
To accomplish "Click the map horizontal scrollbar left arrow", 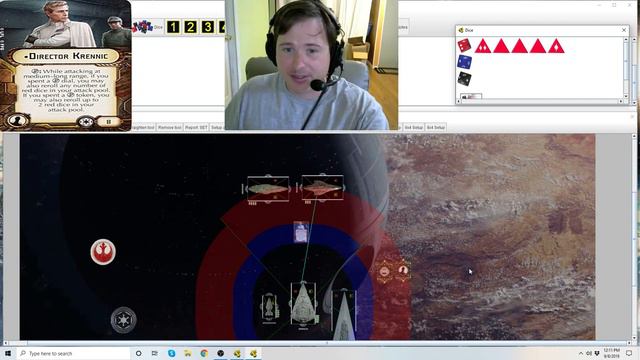I will coord(5,343).
